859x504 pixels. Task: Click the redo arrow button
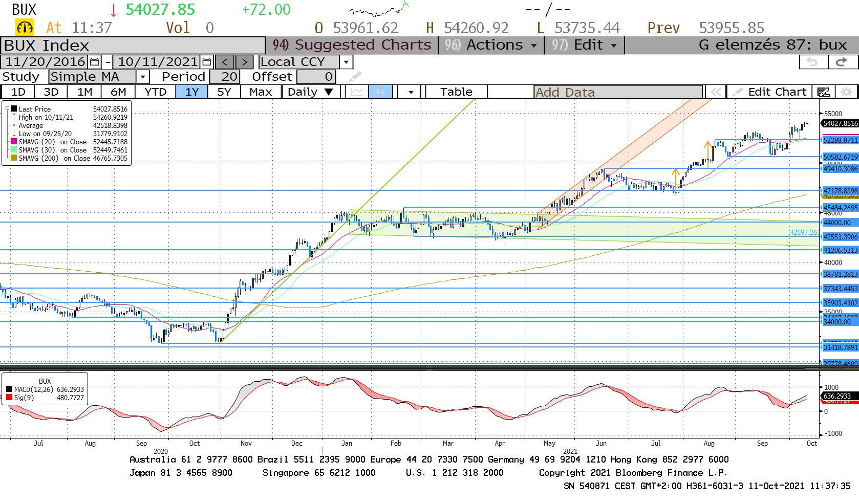pyautogui.click(x=841, y=62)
